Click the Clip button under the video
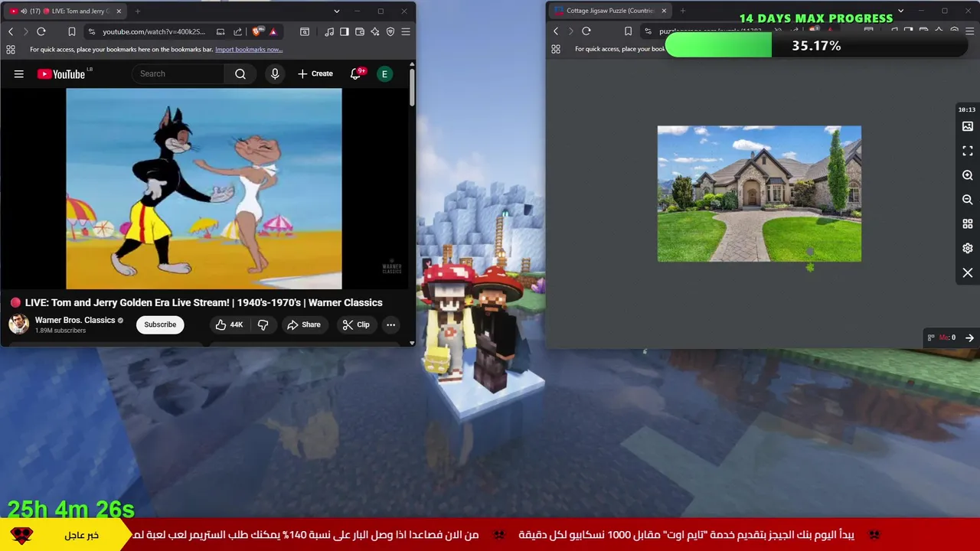 click(x=356, y=324)
